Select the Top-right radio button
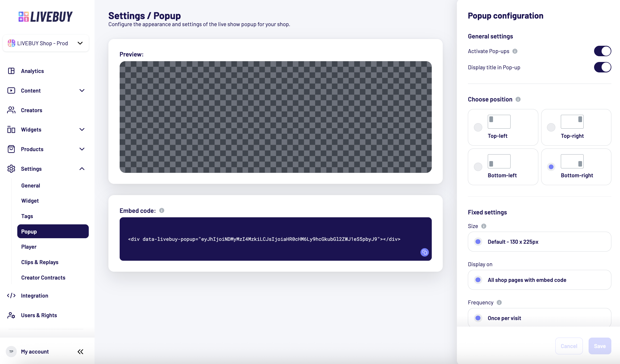This screenshot has width=620, height=364. pos(551,127)
